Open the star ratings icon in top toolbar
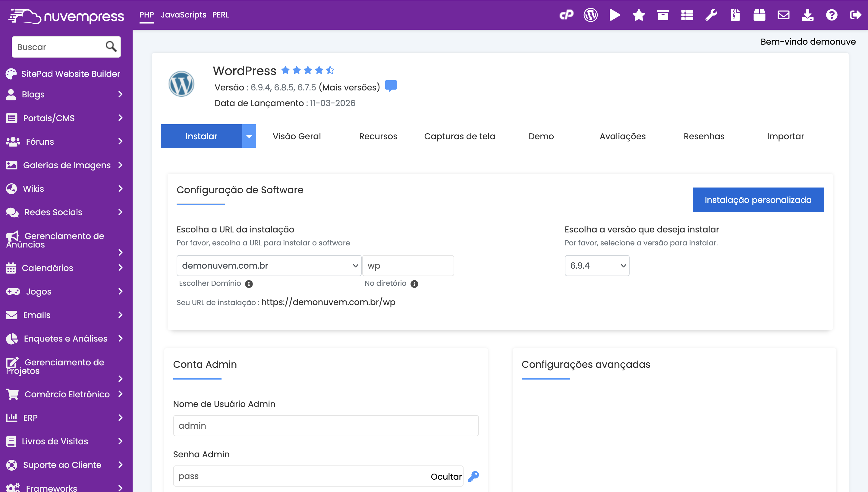 tap(639, 15)
